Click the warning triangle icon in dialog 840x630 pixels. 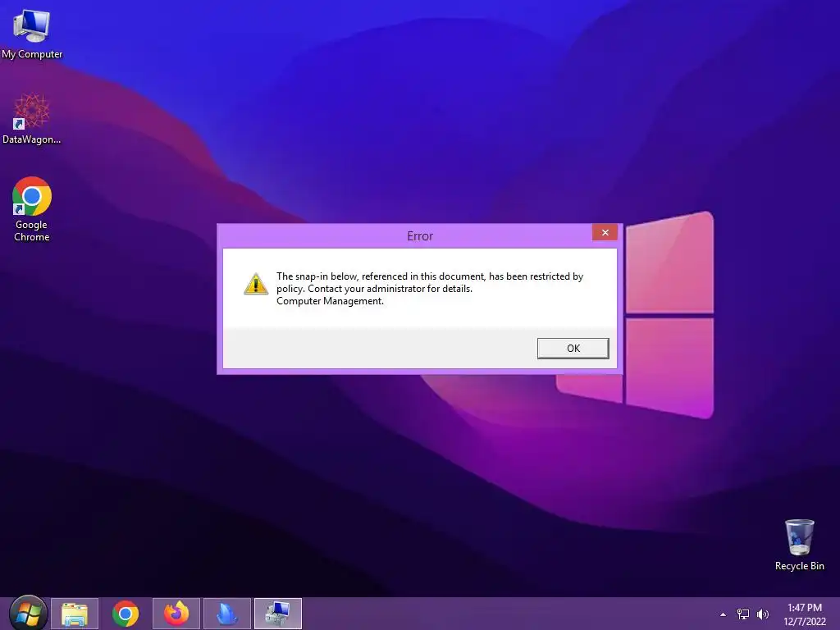(x=256, y=284)
